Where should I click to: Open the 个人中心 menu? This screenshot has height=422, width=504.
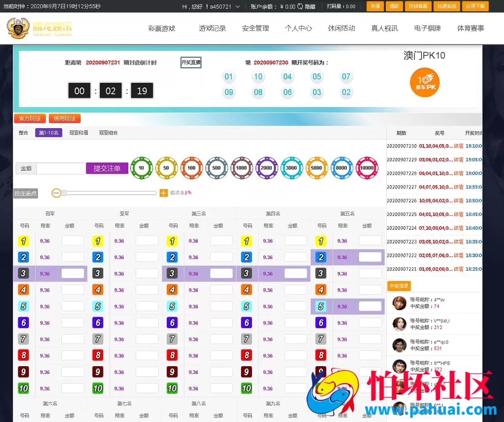[x=299, y=28]
